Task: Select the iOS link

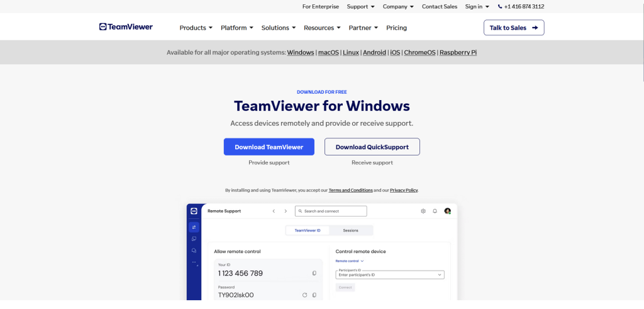Action: (395, 53)
